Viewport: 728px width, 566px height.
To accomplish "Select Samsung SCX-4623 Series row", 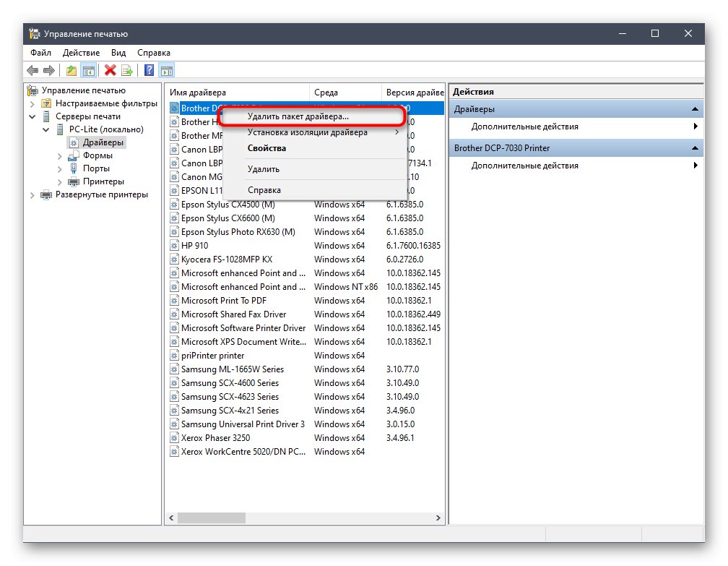I will point(305,396).
